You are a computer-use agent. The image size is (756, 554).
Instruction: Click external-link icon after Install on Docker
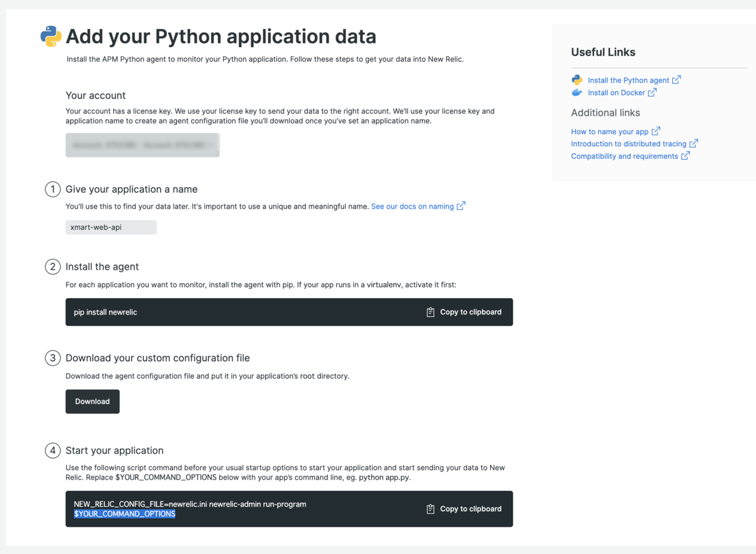tap(652, 93)
